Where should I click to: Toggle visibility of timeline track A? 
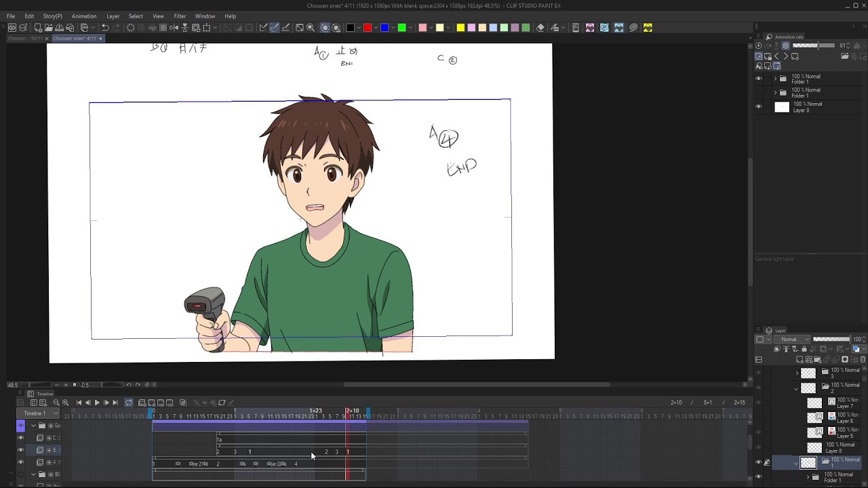click(20, 462)
